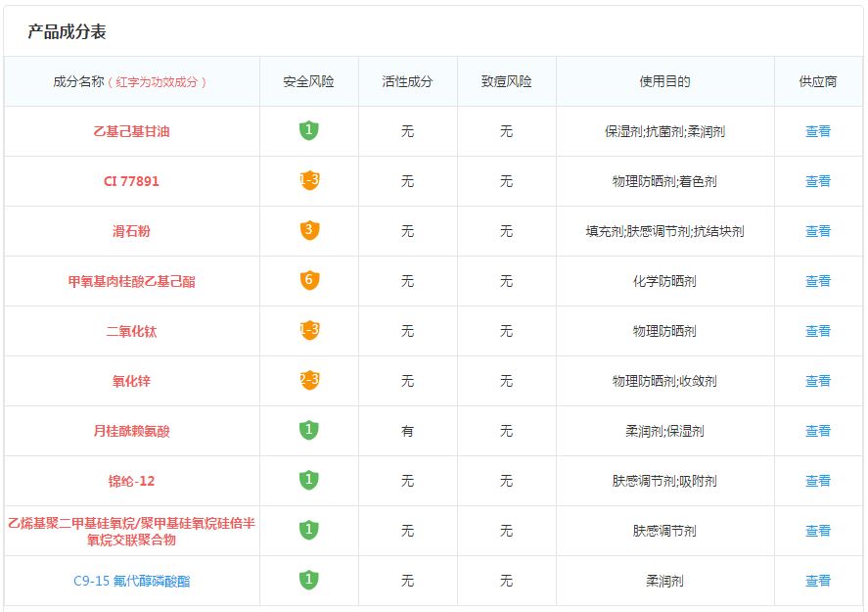Click 物理防晒剂;着色剂 purpose cell
868x612 pixels.
click(664, 181)
